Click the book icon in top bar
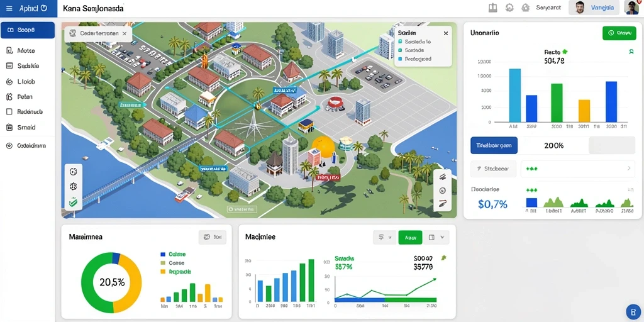The height and width of the screenshot is (322, 644). point(493,8)
